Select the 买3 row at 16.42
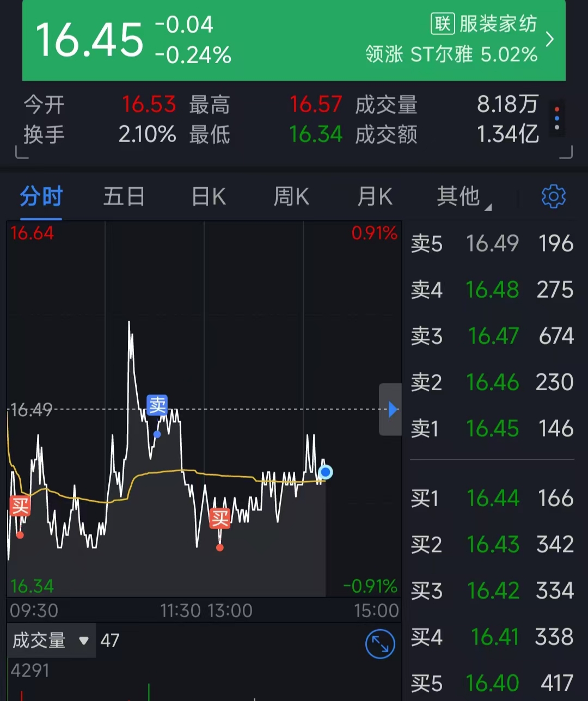 [x=492, y=591]
